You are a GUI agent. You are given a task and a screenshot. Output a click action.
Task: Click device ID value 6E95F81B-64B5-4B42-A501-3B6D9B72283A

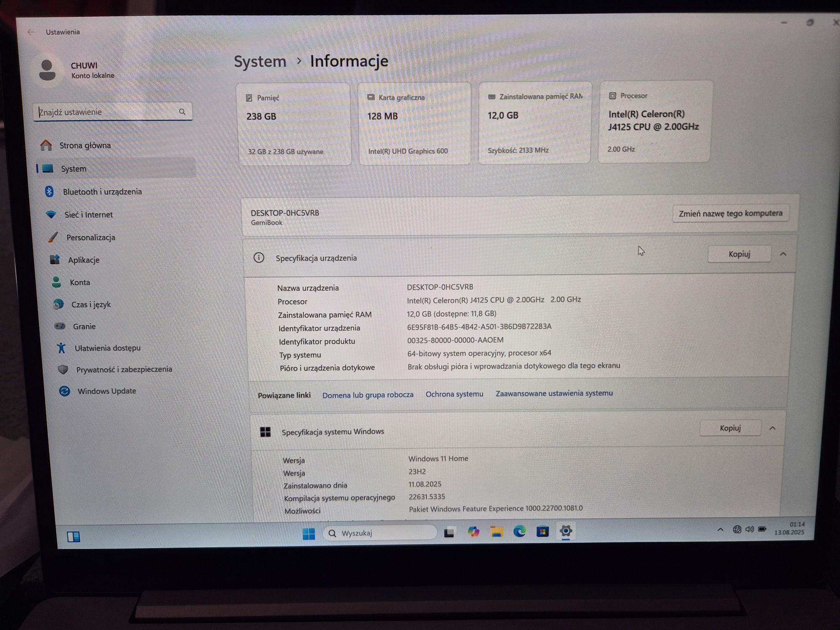(479, 326)
